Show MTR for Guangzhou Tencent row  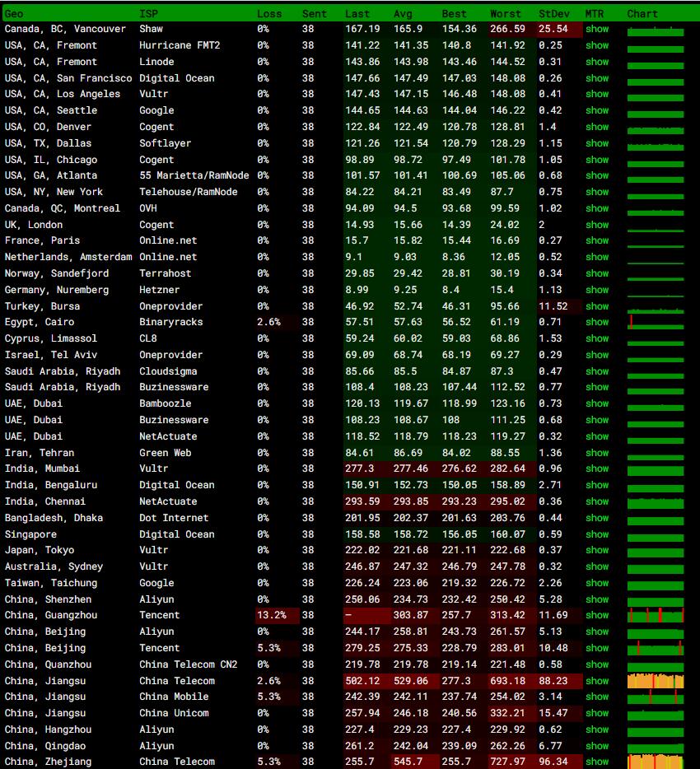pos(597,615)
